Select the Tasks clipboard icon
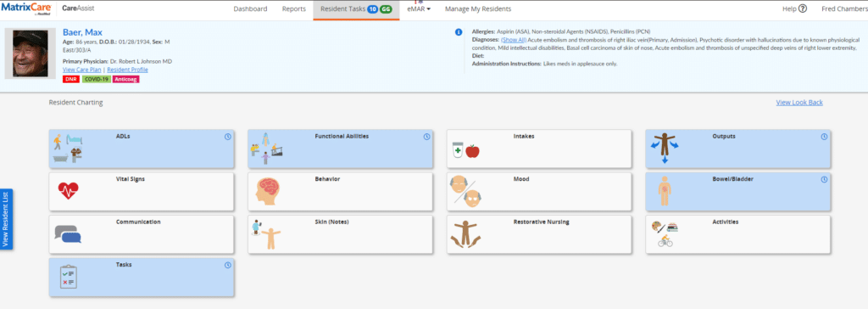 click(x=69, y=277)
